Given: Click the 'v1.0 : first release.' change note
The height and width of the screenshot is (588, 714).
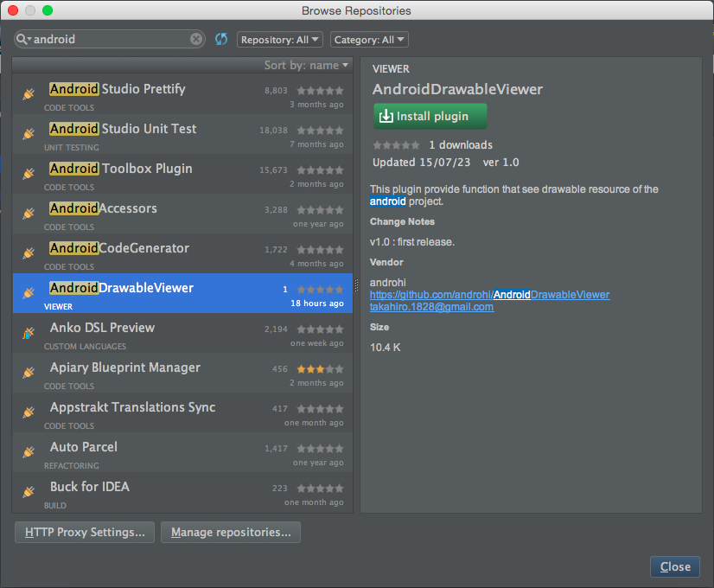Looking at the screenshot, I should 412,242.
